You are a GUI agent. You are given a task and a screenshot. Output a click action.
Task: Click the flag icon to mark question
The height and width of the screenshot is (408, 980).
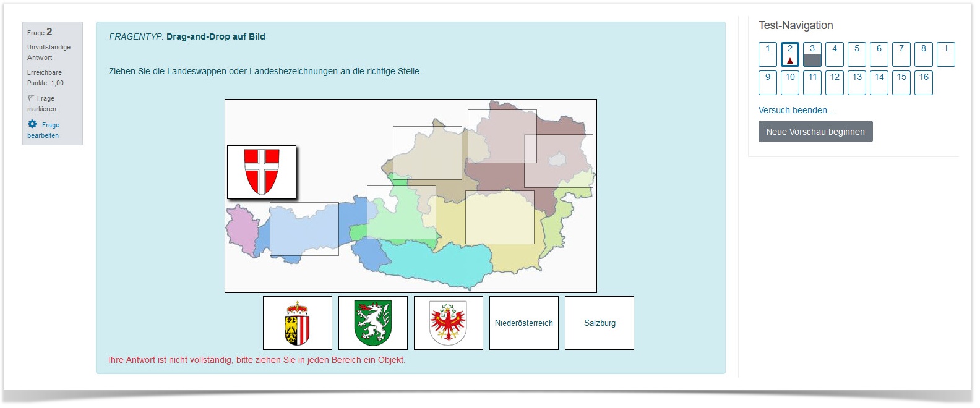tap(31, 98)
